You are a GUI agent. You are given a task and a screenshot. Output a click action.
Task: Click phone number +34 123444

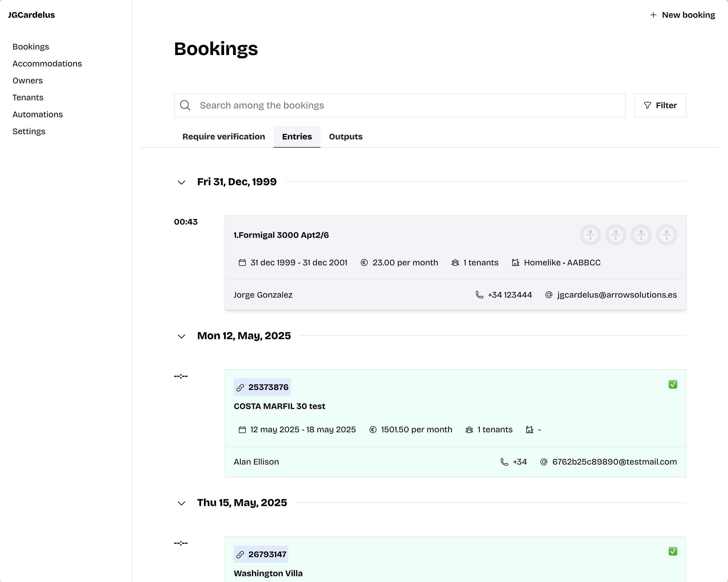pyautogui.click(x=510, y=295)
